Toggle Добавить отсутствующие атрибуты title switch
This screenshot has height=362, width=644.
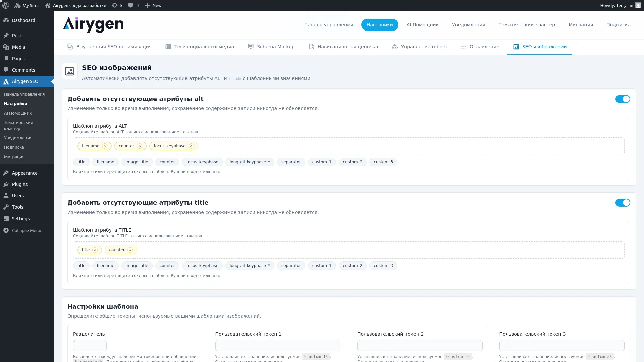[623, 203]
